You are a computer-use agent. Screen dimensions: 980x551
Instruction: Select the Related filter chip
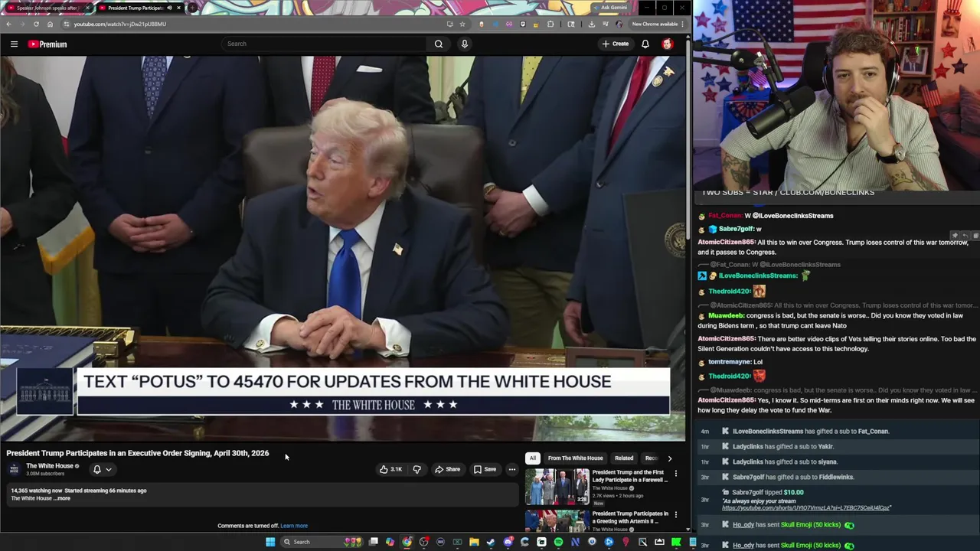[624, 458]
